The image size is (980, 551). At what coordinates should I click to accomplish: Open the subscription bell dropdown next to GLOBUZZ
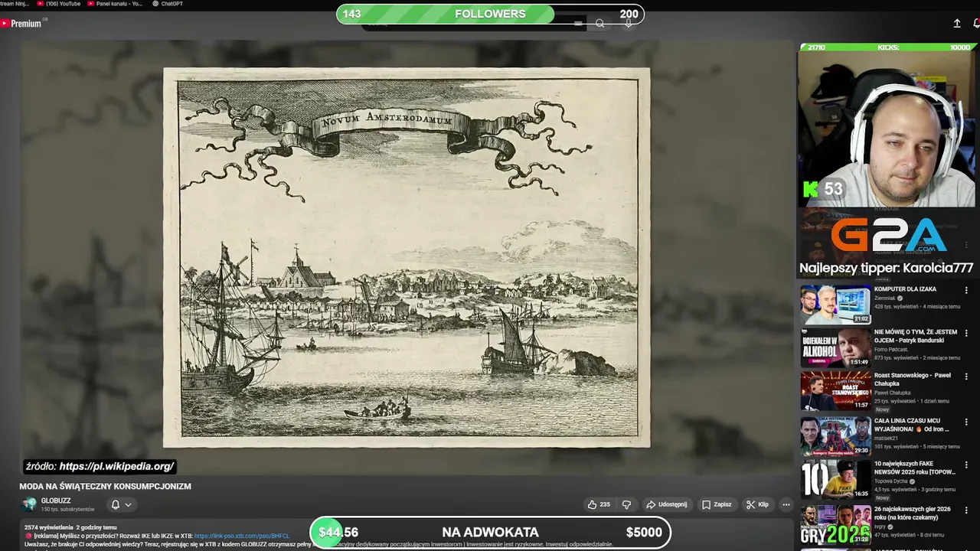[x=121, y=505]
